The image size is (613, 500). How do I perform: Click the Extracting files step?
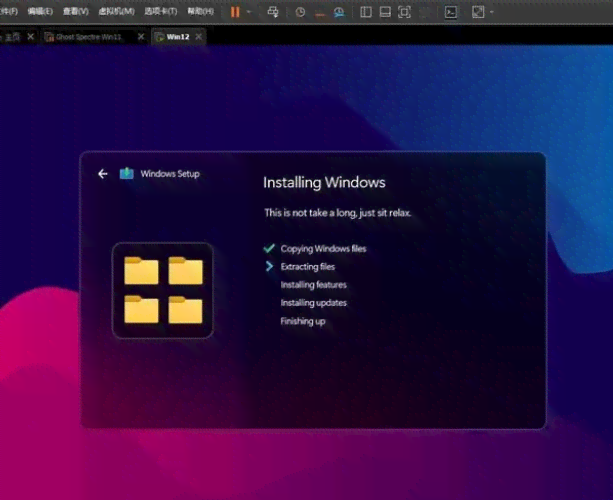point(308,267)
